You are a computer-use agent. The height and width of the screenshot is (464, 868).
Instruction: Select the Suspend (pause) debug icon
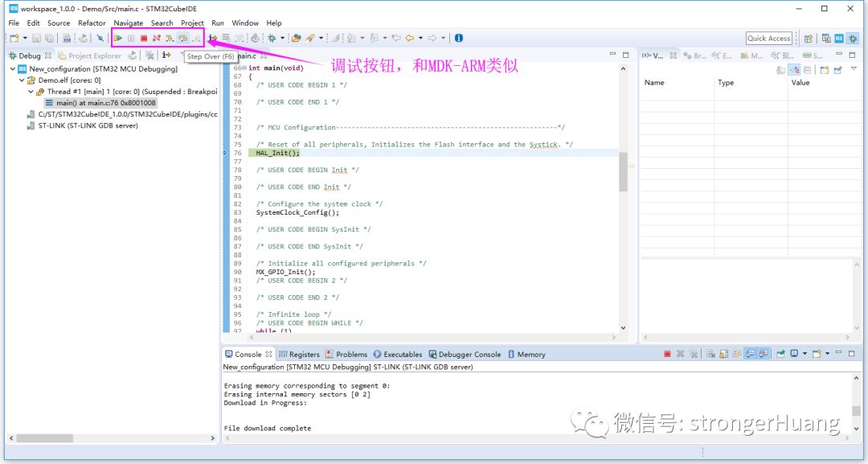pos(130,37)
